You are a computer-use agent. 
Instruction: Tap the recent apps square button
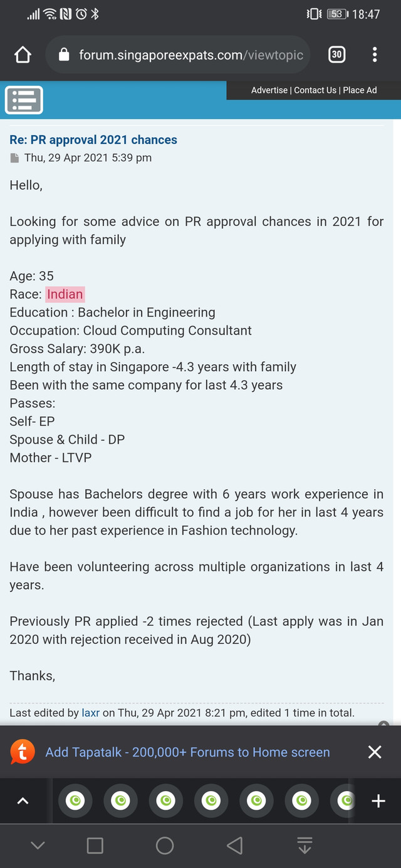(x=95, y=846)
